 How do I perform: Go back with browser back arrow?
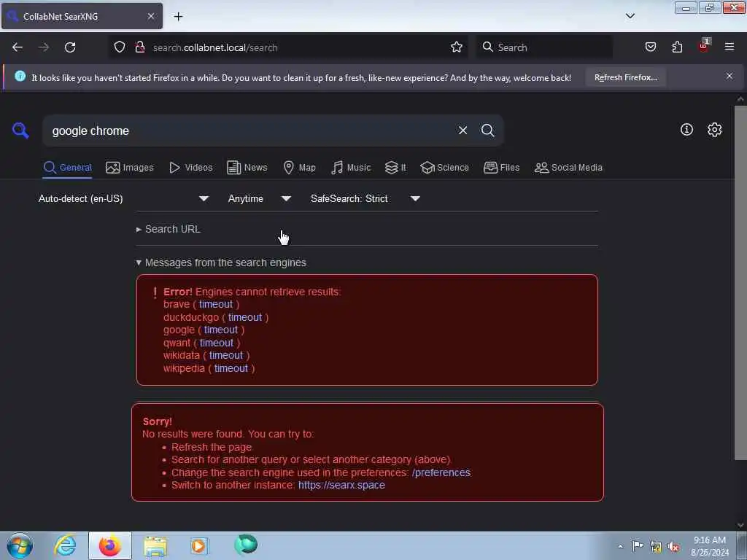coord(18,47)
